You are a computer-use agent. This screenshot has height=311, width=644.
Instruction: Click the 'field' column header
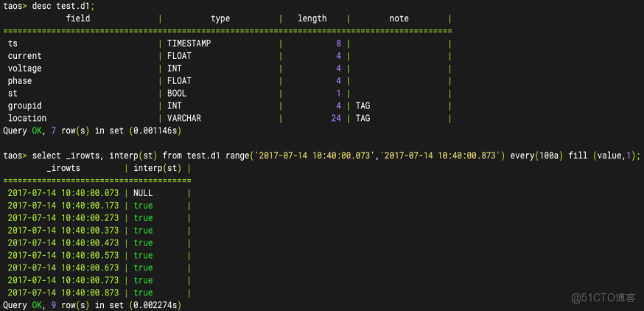[x=78, y=18]
